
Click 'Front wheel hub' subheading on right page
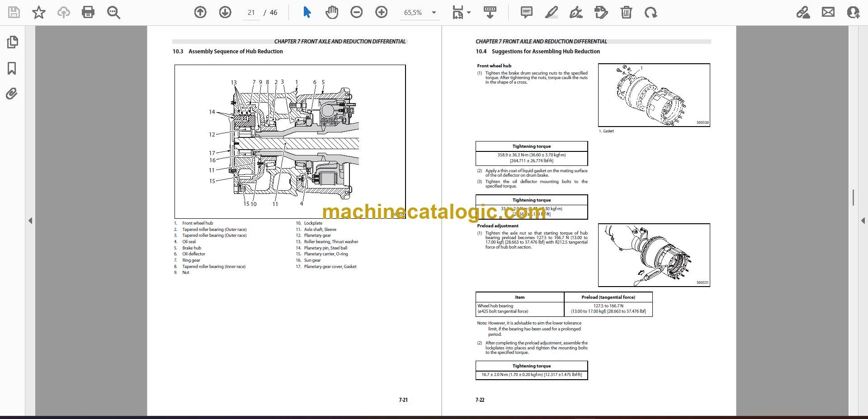494,66
